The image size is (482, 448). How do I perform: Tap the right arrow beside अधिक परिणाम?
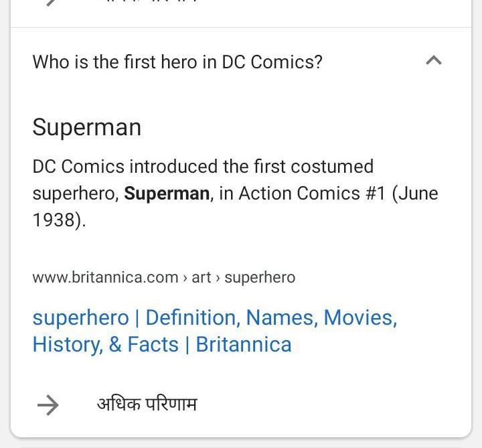point(48,404)
